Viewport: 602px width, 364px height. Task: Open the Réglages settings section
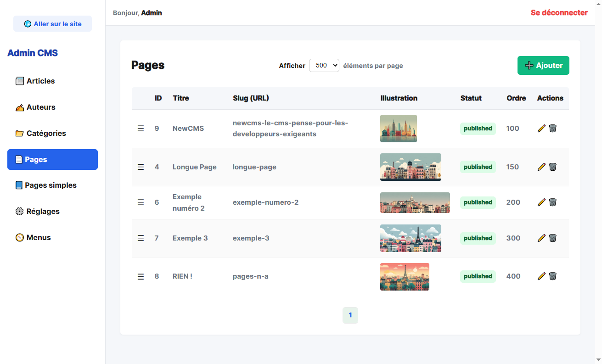tap(43, 211)
